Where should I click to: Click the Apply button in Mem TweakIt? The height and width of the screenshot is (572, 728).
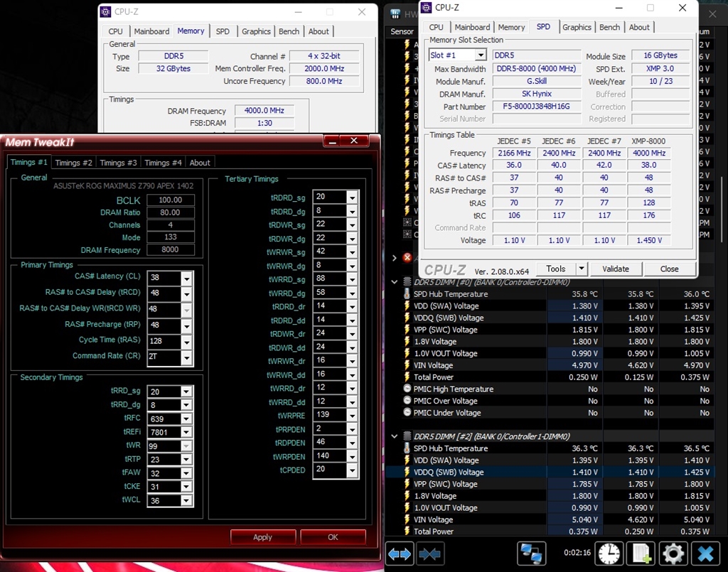pos(262,537)
